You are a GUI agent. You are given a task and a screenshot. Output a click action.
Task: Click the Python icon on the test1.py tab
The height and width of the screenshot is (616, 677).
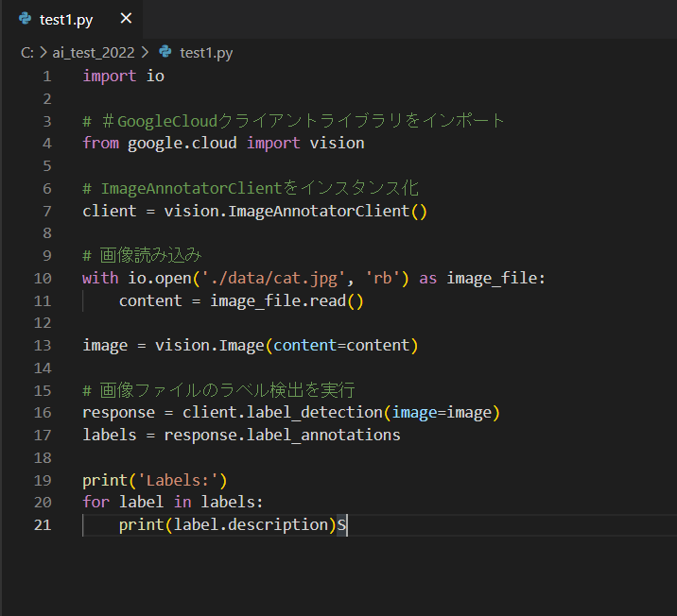[25, 19]
